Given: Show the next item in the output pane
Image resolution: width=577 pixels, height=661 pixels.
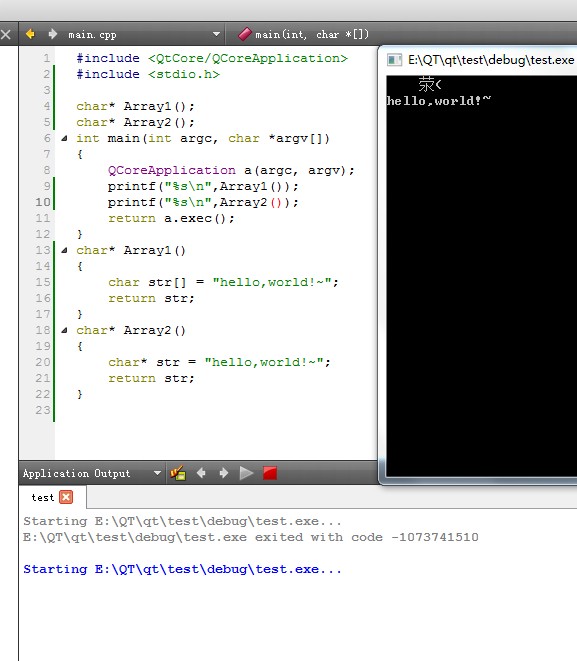Looking at the screenshot, I should pos(223,473).
